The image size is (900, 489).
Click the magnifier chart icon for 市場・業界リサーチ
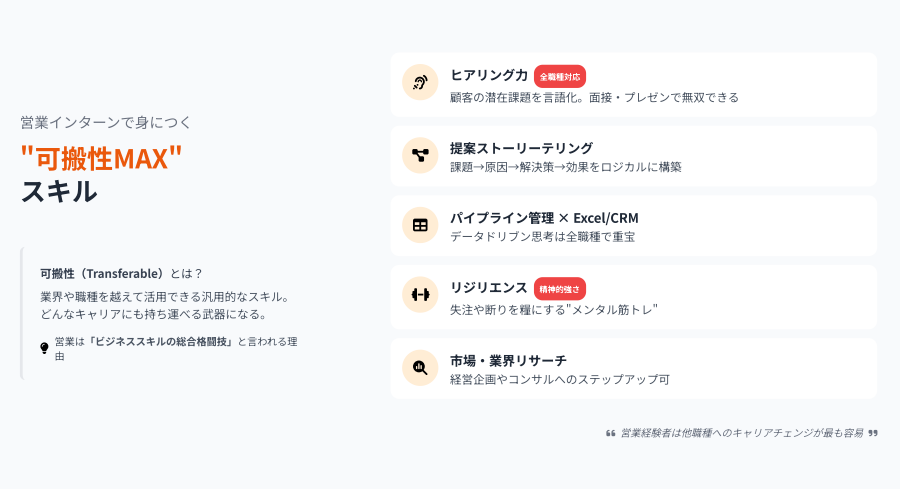420,368
